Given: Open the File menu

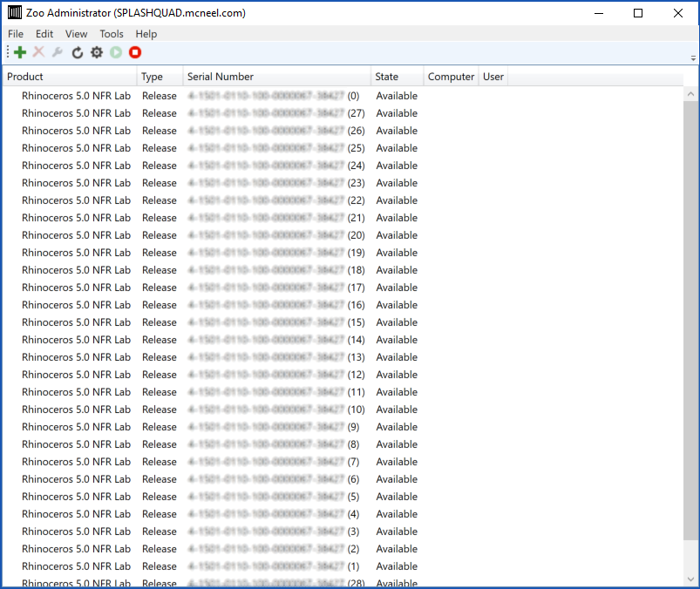Looking at the screenshot, I should [16, 34].
